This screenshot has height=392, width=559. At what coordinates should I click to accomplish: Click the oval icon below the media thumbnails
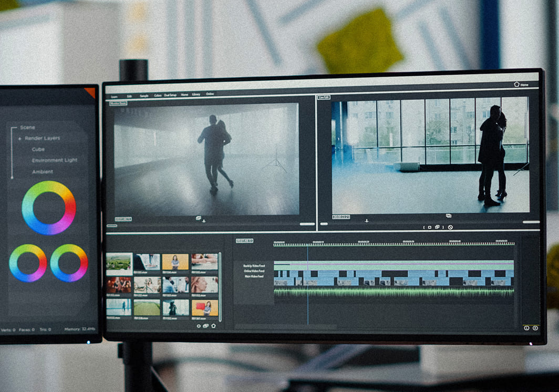(199, 326)
